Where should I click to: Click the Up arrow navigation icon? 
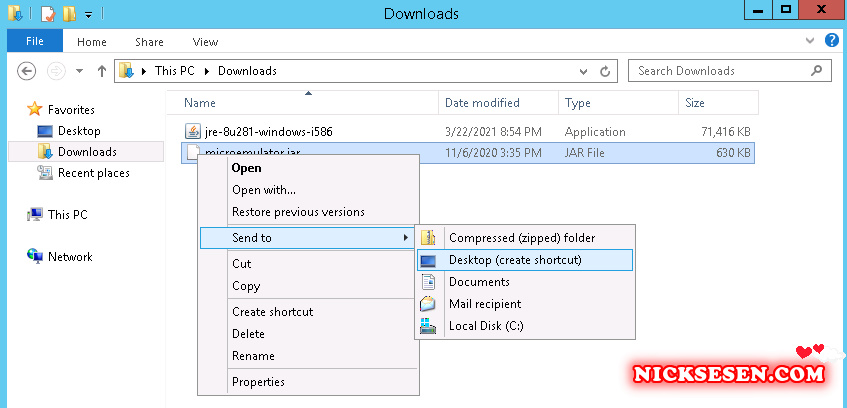point(102,71)
